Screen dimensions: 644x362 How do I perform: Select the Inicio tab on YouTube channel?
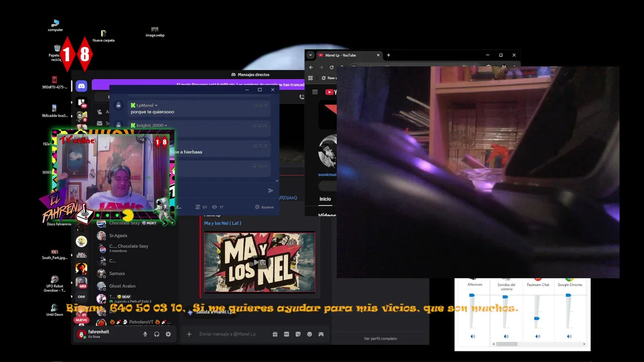(x=325, y=199)
